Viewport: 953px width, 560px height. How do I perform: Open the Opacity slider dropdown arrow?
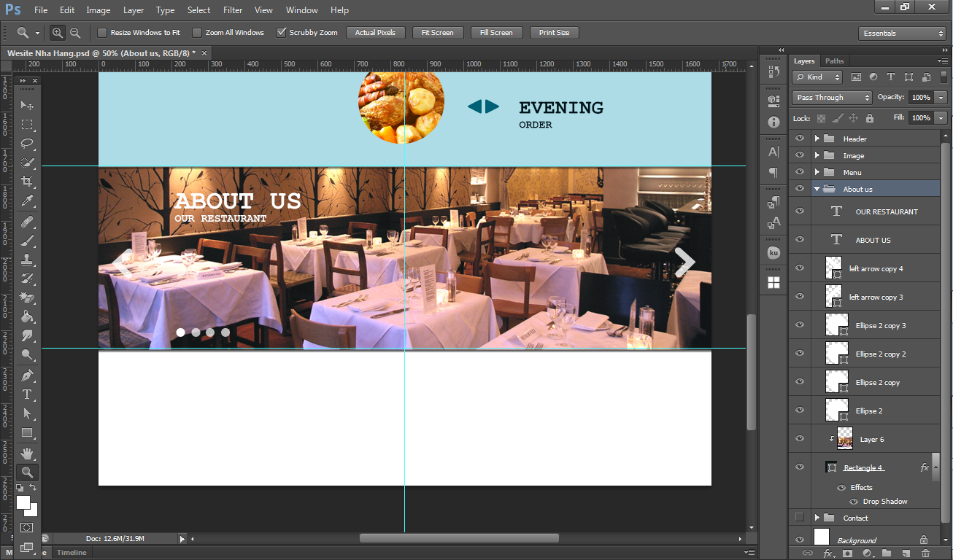[x=941, y=98]
